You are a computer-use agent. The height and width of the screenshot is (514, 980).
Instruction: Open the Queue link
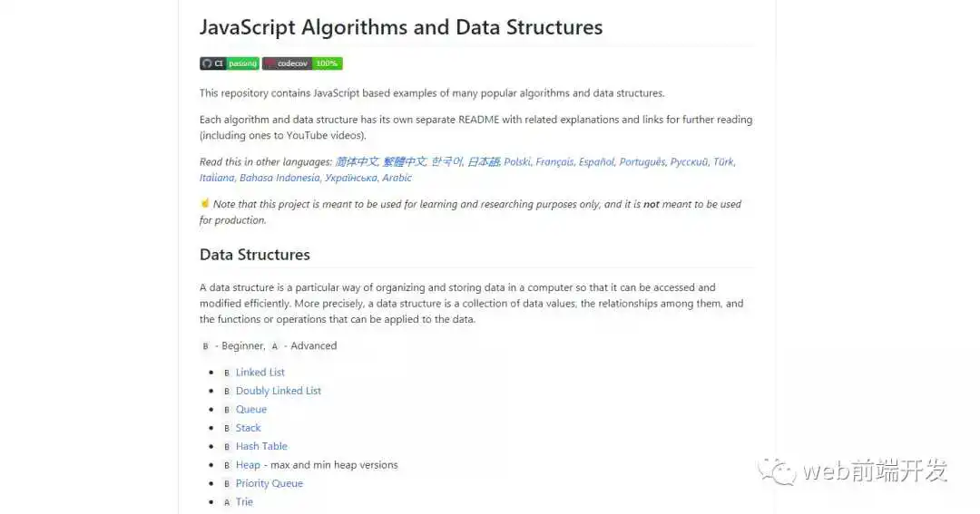tap(251, 409)
